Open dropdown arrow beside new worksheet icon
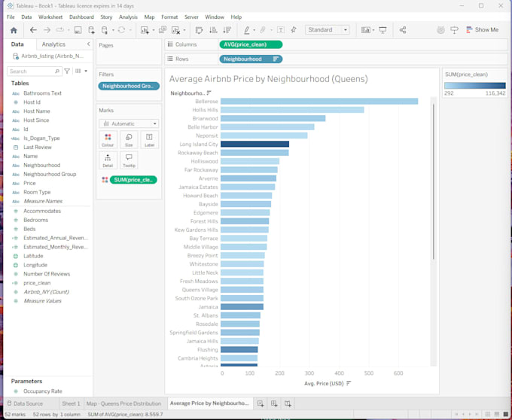This screenshot has width=512, height=420. pyautogui.click(x=153, y=30)
